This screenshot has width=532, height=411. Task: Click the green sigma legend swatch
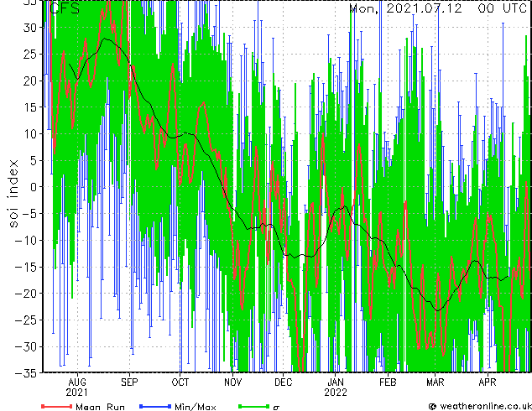(x=253, y=406)
